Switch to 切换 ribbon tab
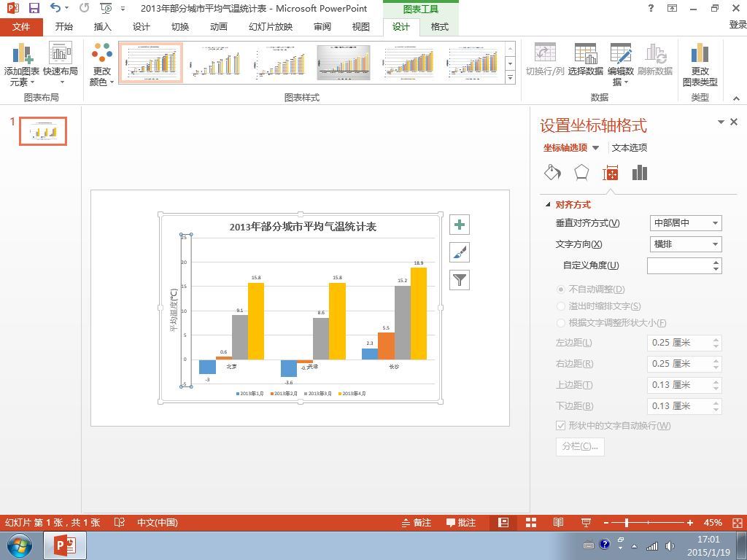This screenshot has height=560, width=747. coord(180,27)
